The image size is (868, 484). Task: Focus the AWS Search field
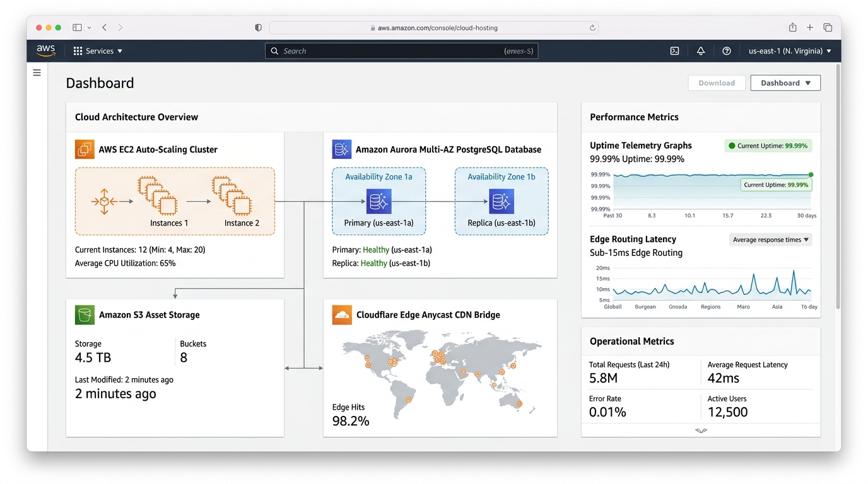(401, 51)
